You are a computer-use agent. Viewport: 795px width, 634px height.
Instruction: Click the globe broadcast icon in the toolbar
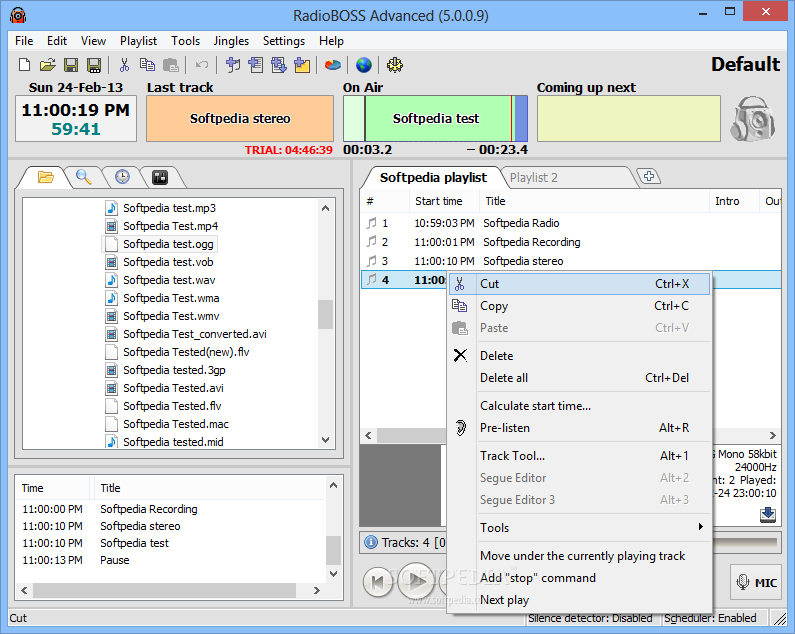point(364,65)
